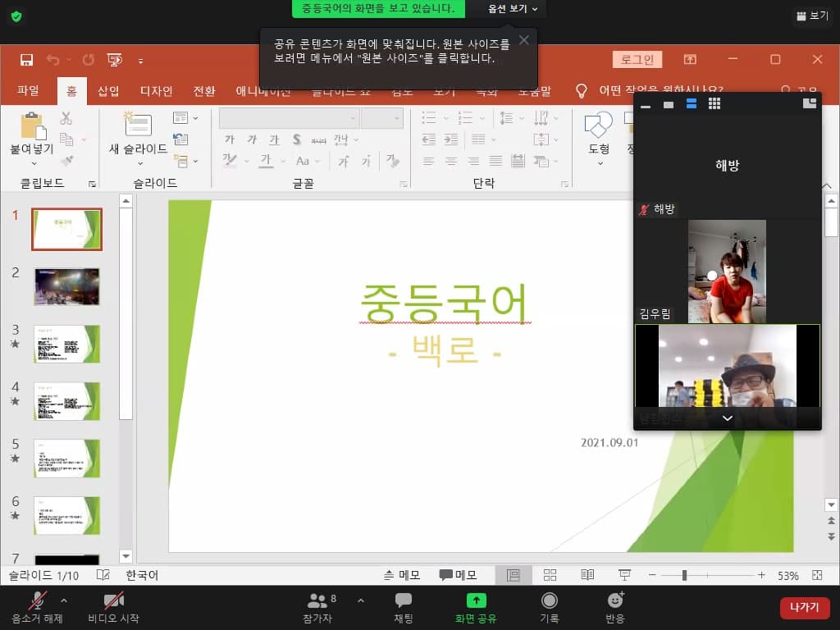Screen dimensions: 840x630
Task: Click the Reset slide icon
Action: tap(180, 139)
